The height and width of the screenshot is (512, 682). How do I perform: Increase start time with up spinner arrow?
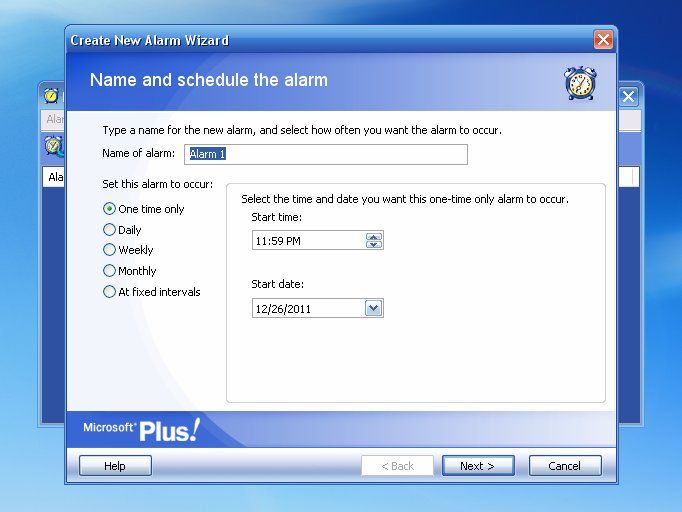[374, 237]
